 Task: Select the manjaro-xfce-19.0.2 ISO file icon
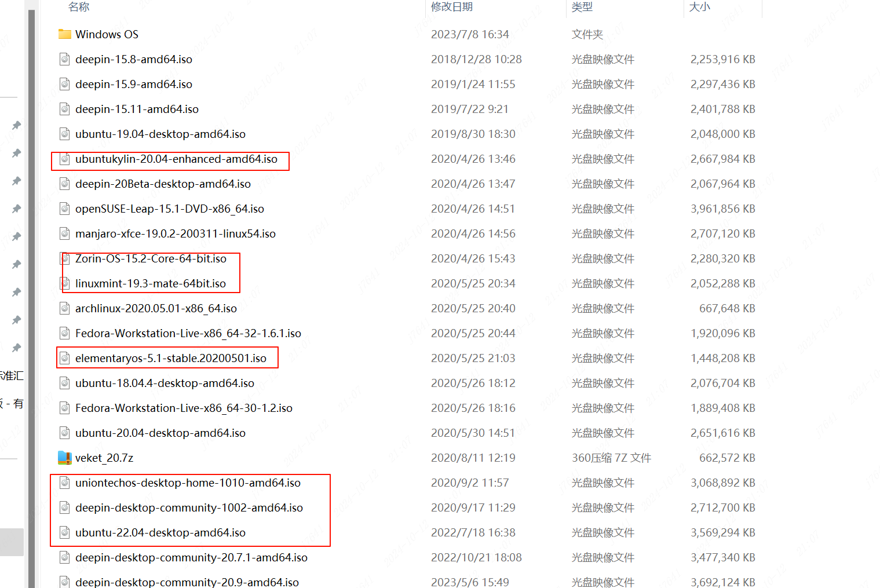click(x=65, y=233)
